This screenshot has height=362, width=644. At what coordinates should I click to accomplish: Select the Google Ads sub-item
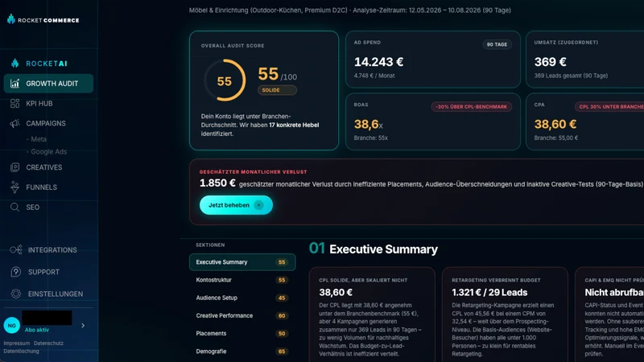point(47,152)
